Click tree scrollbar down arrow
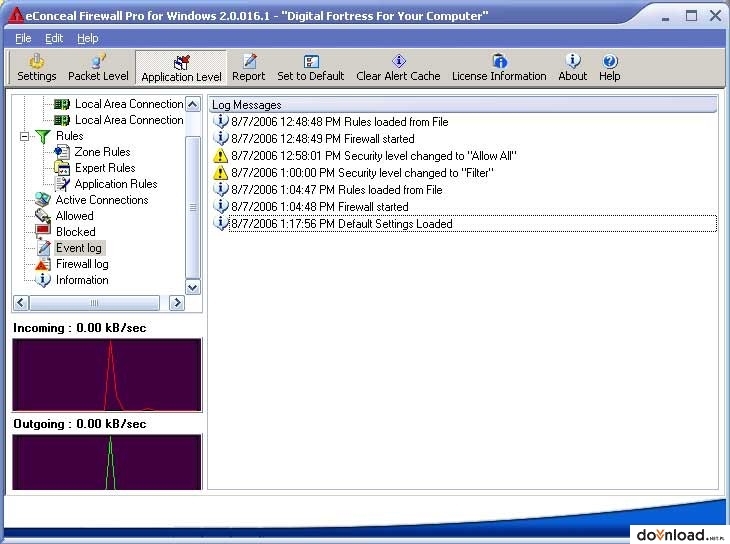Viewport: 730px width, 544px height. click(x=193, y=287)
